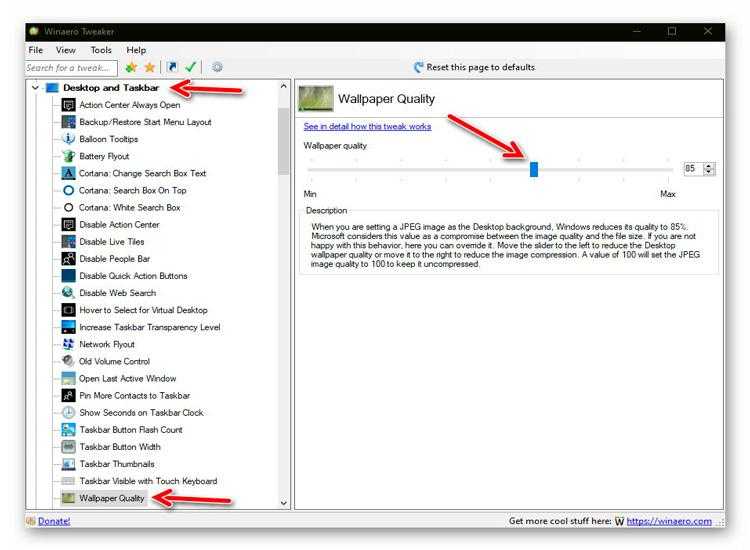Click the Wallpaper Quality header thumbnail image
The width and height of the screenshot is (750, 550).
point(316,98)
